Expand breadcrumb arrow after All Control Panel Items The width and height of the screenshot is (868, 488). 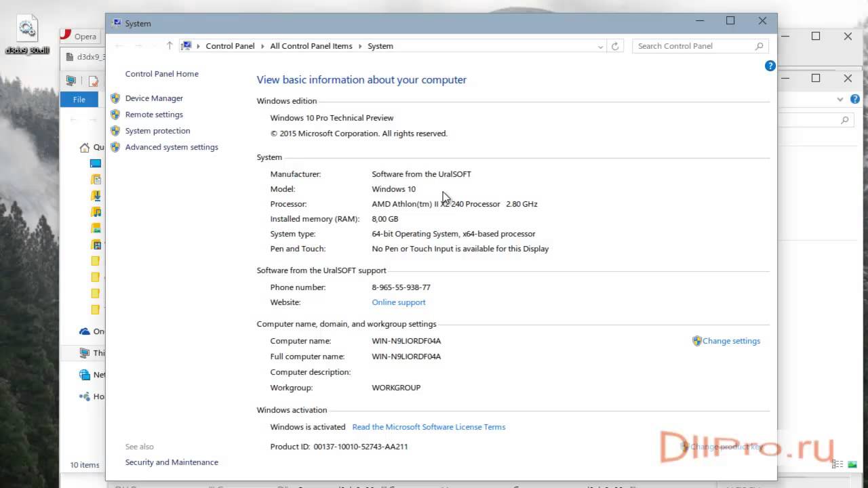(x=360, y=46)
